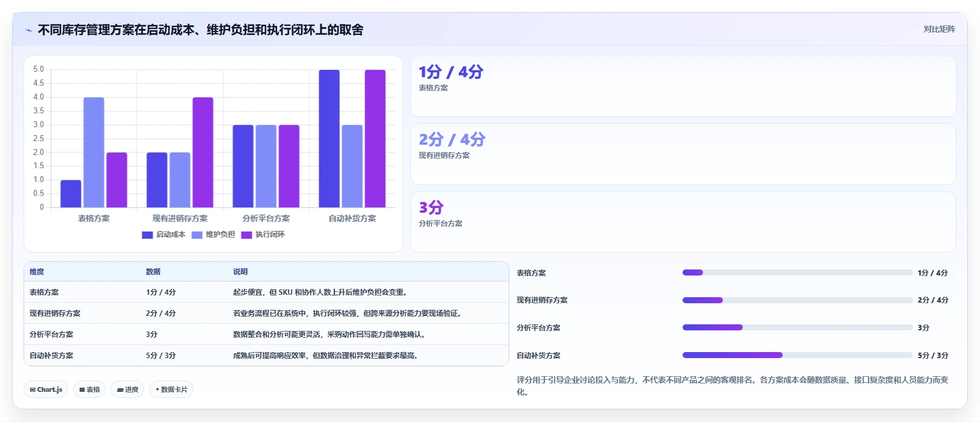Click the 2分 / 4分 table cell
980x422 pixels.
click(161, 313)
